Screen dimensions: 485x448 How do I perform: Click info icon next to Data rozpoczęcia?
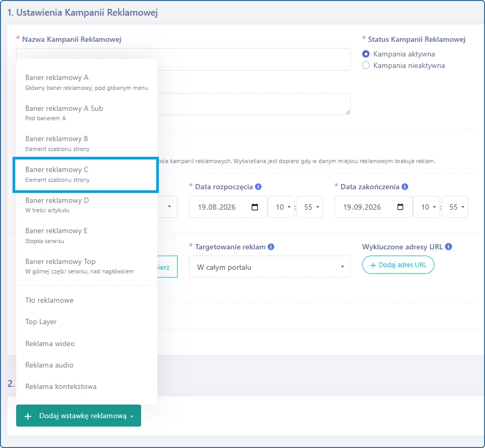click(x=258, y=187)
